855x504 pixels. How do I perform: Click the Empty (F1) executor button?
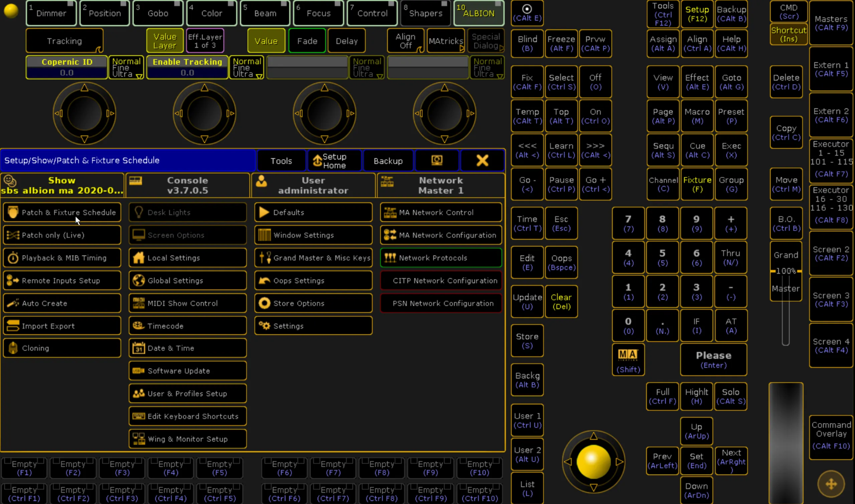point(24,468)
